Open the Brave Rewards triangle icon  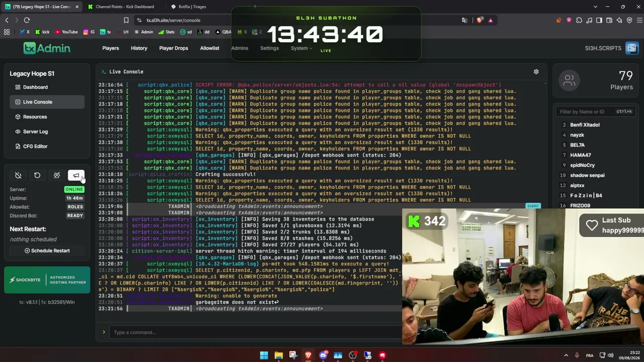[491, 20]
